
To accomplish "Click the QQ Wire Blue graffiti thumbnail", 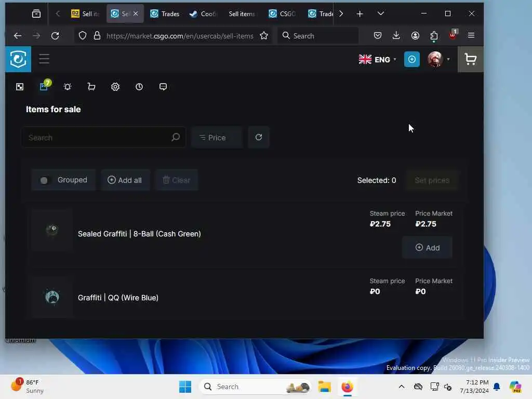I will [x=52, y=297].
